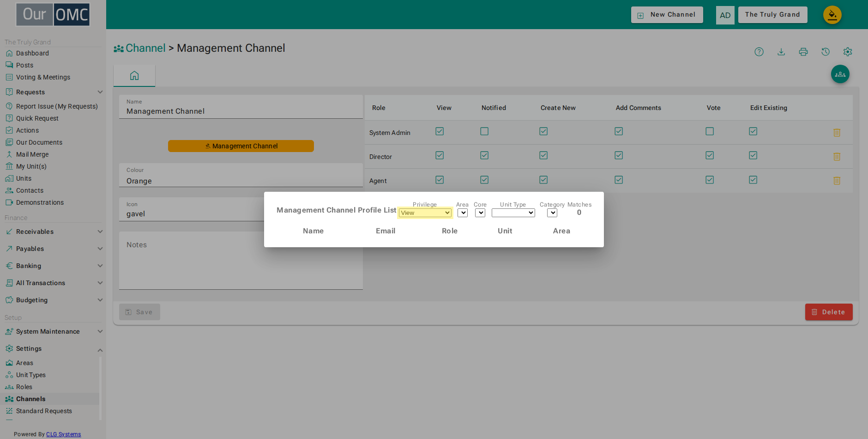Open the help question mark icon
The width and height of the screenshot is (868, 439).
click(759, 52)
